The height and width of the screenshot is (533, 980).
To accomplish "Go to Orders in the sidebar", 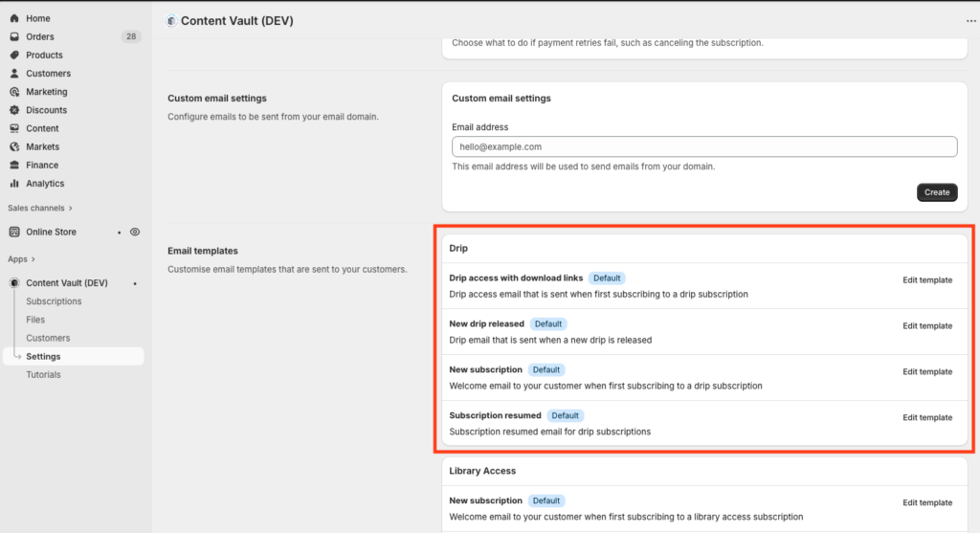I will click(x=40, y=37).
